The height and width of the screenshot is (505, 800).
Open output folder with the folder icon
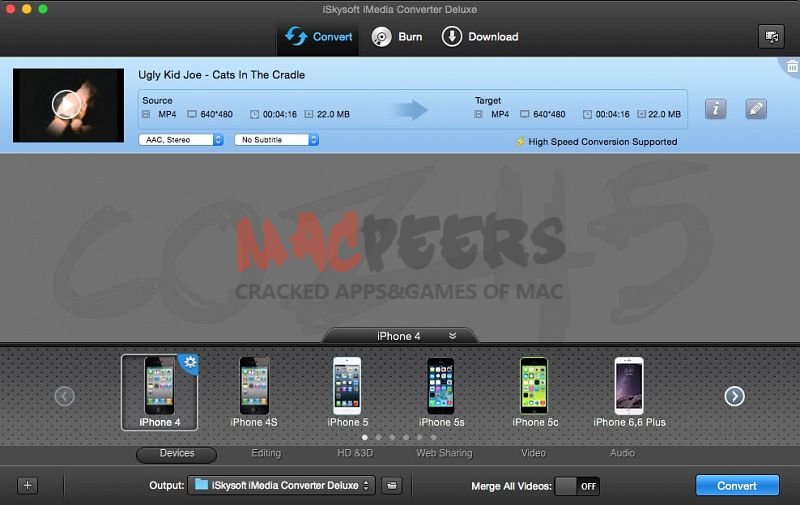tap(392, 486)
